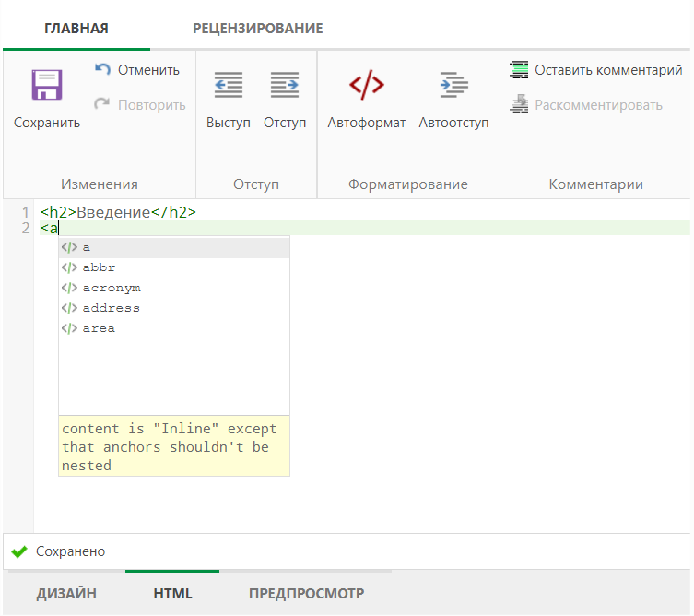This screenshot has height=616, width=694.
Task: Click the Выступ outdent icon
Action: [x=229, y=85]
